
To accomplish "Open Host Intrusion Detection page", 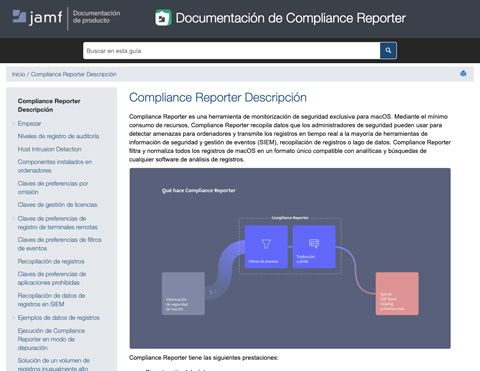I will pos(49,149).
